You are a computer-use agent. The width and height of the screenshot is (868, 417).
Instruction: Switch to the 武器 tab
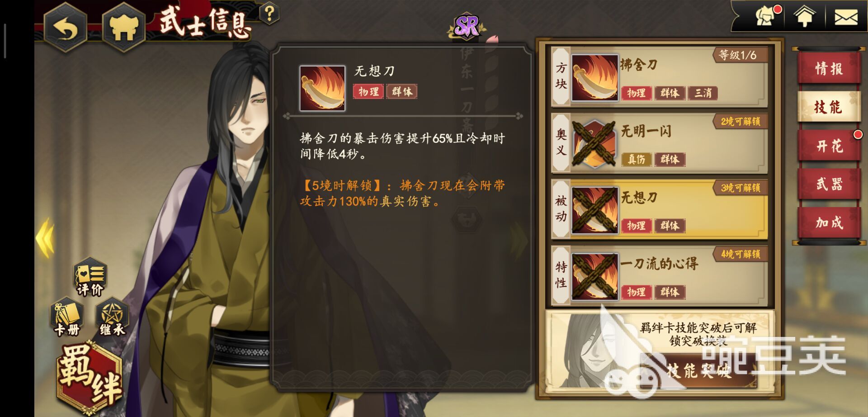coord(829,184)
